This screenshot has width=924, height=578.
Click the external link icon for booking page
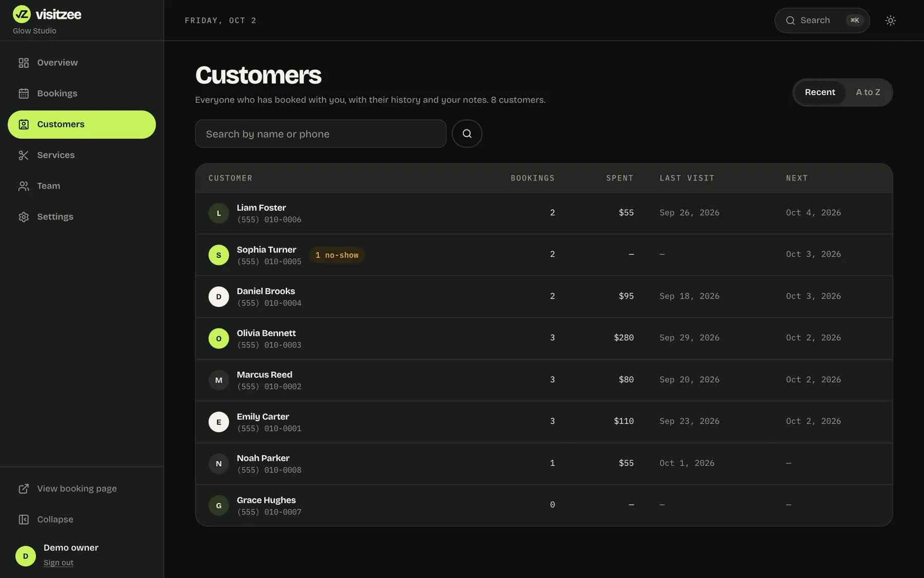[24, 489]
